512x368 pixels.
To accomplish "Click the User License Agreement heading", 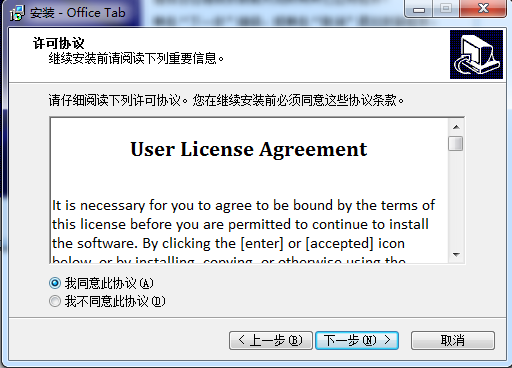I will 249,149.
